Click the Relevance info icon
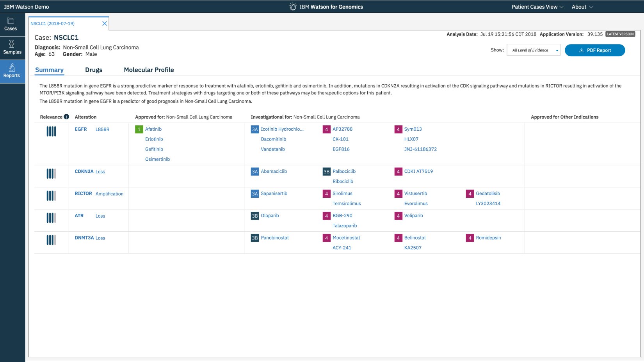This screenshot has height=362, width=644. pyautogui.click(x=66, y=117)
